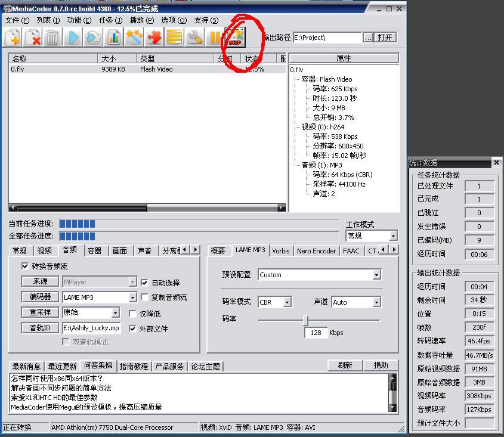Start transcoding with the play icon
The height and width of the screenshot is (437, 504).
coord(73,37)
